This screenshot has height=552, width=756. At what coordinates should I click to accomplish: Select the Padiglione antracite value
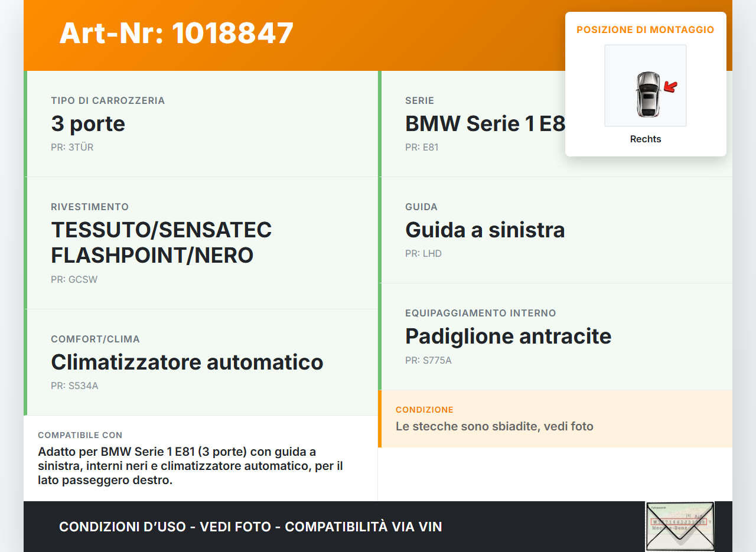[509, 337]
